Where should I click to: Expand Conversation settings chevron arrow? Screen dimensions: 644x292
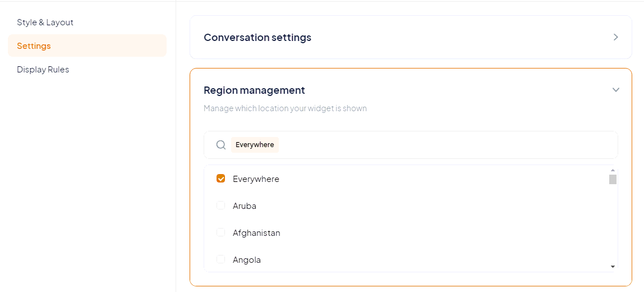[615, 37]
